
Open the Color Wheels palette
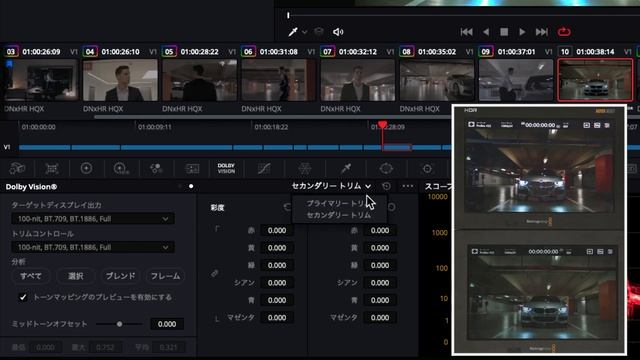(x=86, y=168)
